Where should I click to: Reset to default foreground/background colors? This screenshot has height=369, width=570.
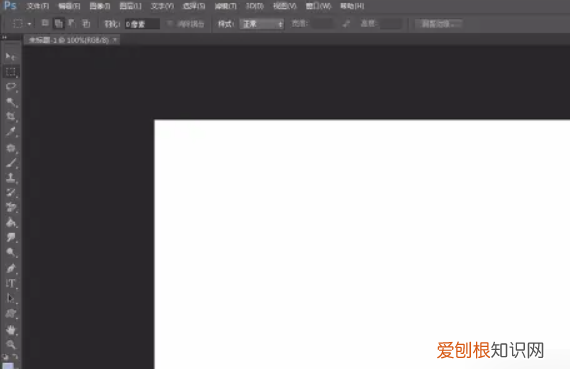click(5, 357)
